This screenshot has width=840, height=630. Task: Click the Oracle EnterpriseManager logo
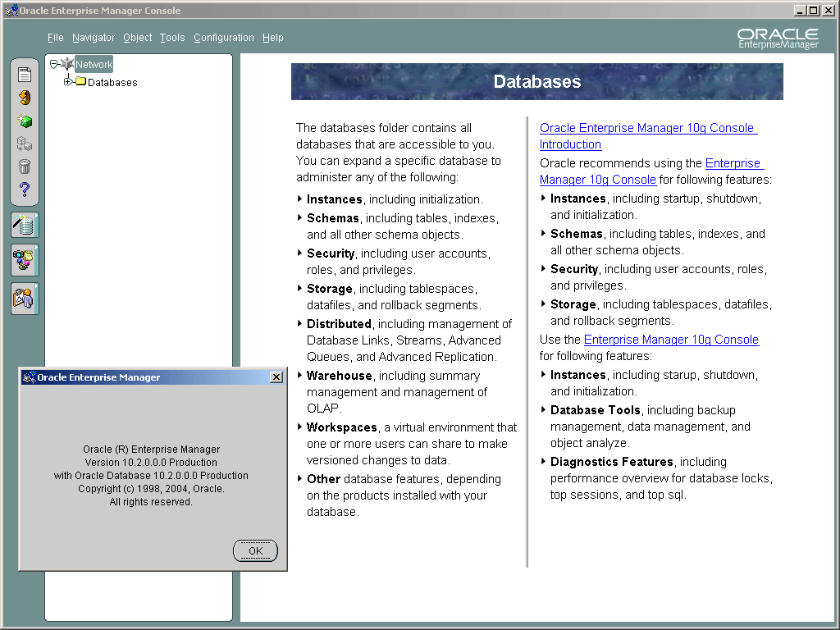click(x=778, y=39)
